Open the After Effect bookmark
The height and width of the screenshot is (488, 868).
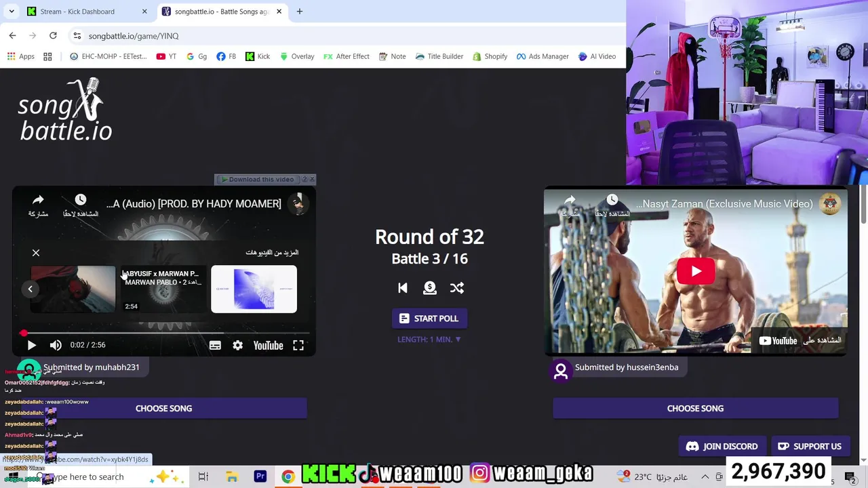(x=347, y=56)
